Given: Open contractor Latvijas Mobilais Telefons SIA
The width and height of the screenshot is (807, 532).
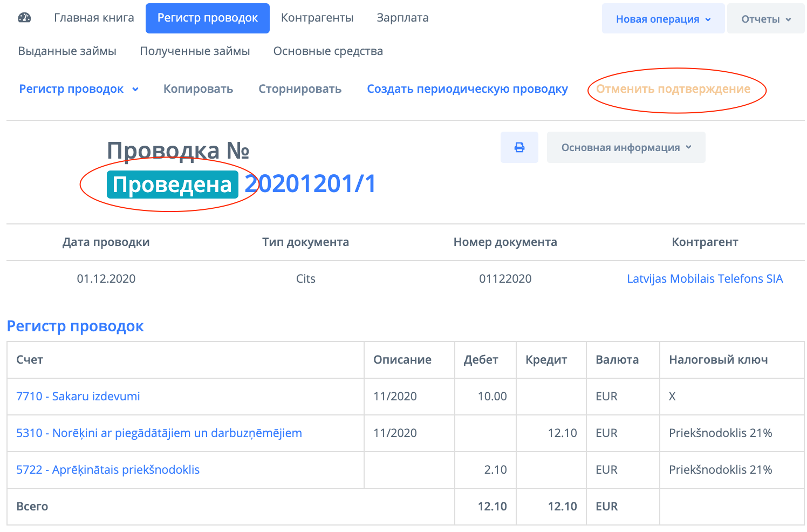Looking at the screenshot, I should click(x=705, y=279).
